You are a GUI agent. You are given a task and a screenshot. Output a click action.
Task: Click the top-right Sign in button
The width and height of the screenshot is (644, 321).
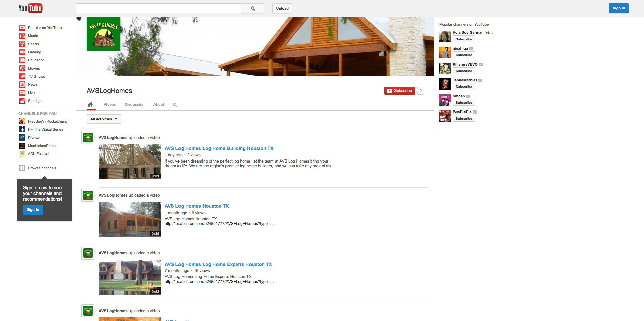point(618,8)
